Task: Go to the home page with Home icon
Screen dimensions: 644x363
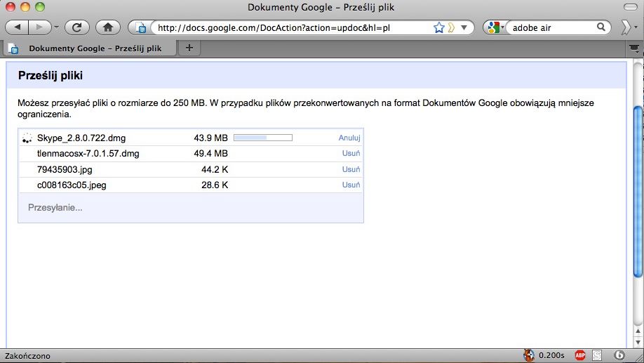Action: pos(108,27)
